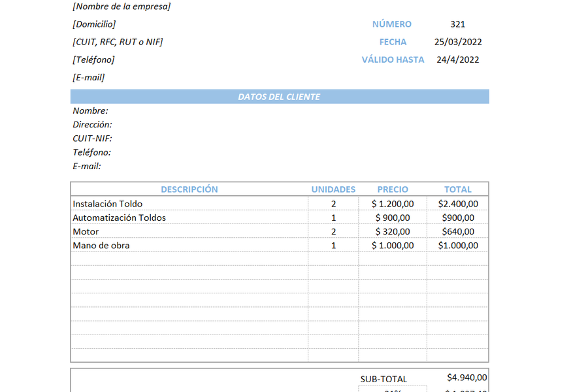Select the [Nombre de la empresa] placeholder

[122, 7]
